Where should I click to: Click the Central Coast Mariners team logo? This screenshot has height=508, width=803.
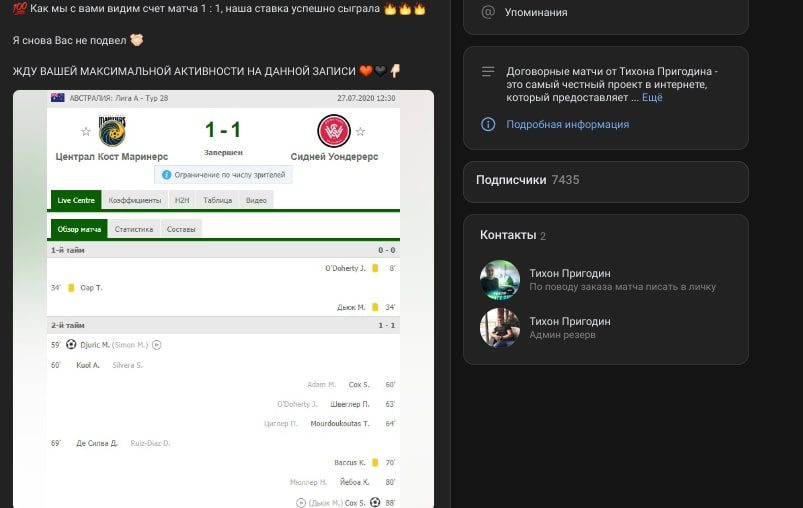[x=112, y=131]
